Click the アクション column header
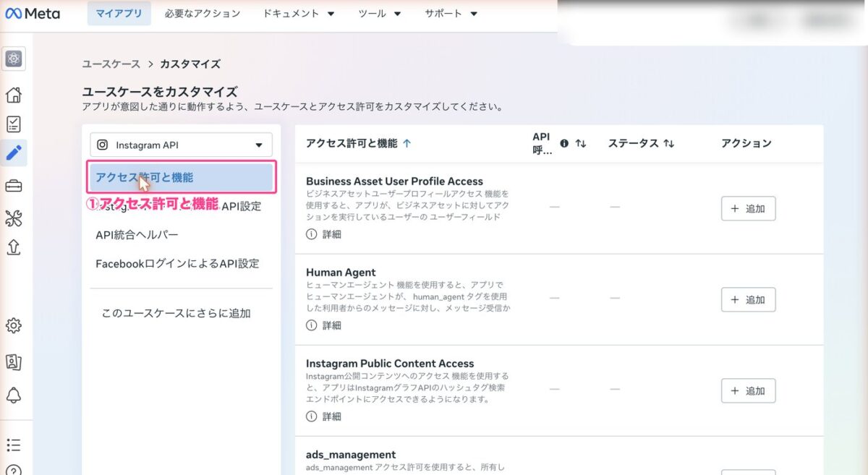 (x=746, y=143)
